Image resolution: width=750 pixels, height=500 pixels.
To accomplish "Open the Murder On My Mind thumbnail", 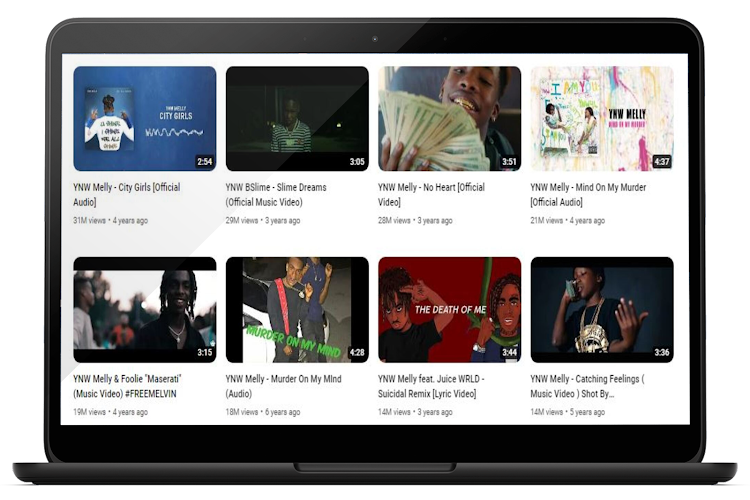I will coord(297,309).
